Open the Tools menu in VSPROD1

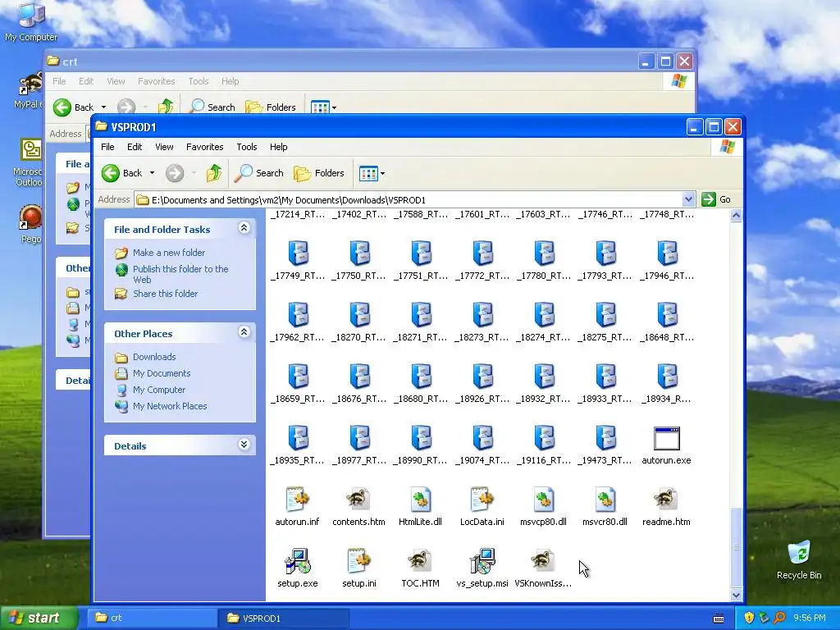pyautogui.click(x=247, y=147)
